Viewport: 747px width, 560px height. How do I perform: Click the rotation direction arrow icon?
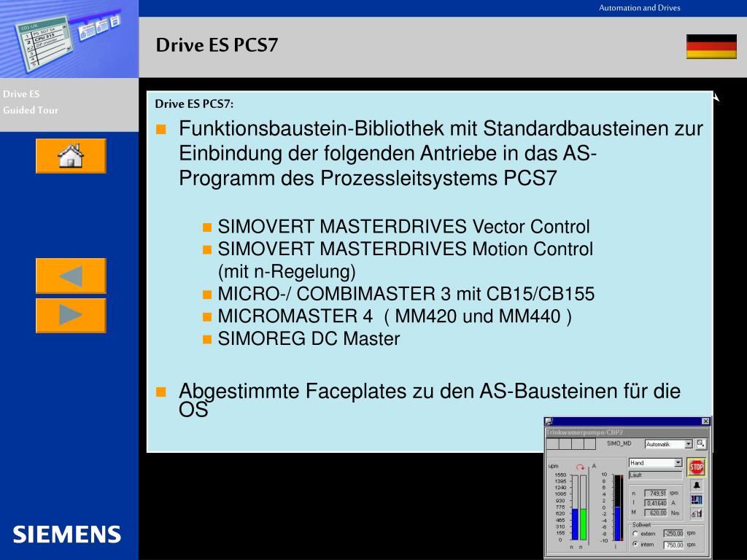580,467
